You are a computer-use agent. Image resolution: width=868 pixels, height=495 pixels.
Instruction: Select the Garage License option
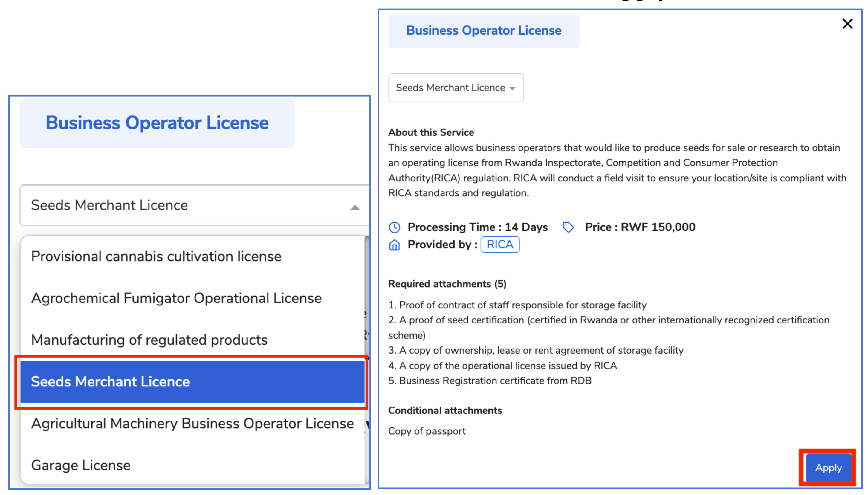click(81, 465)
